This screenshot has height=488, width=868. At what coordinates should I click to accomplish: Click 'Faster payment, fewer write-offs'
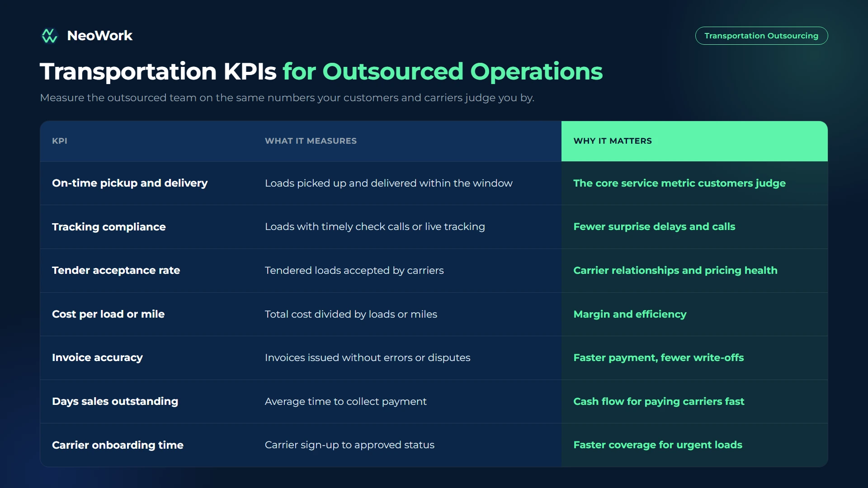(659, 357)
